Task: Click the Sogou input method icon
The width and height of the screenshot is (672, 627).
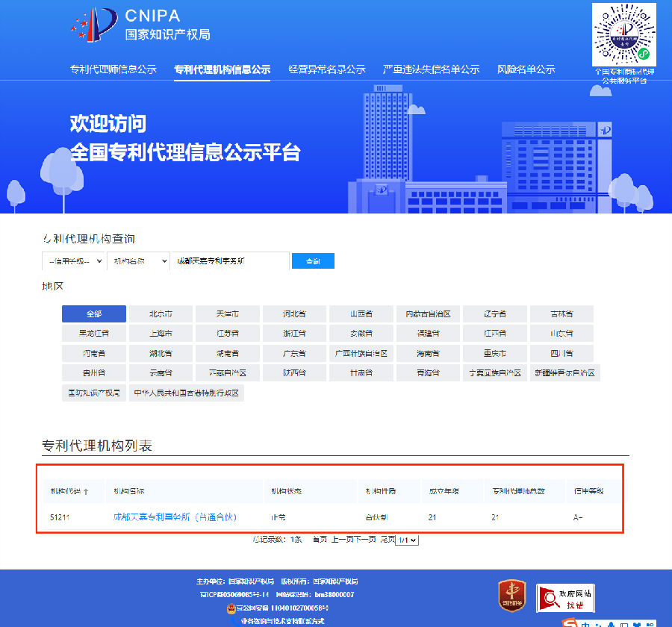Action: (570, 623)
